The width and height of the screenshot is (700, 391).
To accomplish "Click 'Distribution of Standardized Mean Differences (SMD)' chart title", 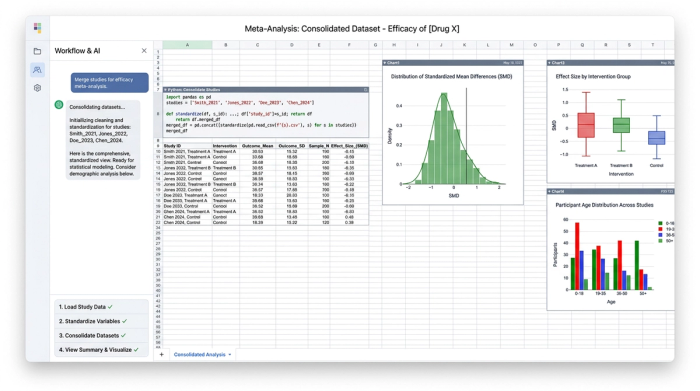I will tap(451, 77).
